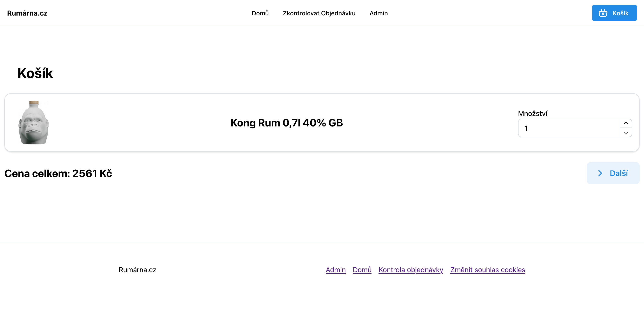Increase quantity with the up arrow
The height and width of the screenshot is (316, 644).
626,123
